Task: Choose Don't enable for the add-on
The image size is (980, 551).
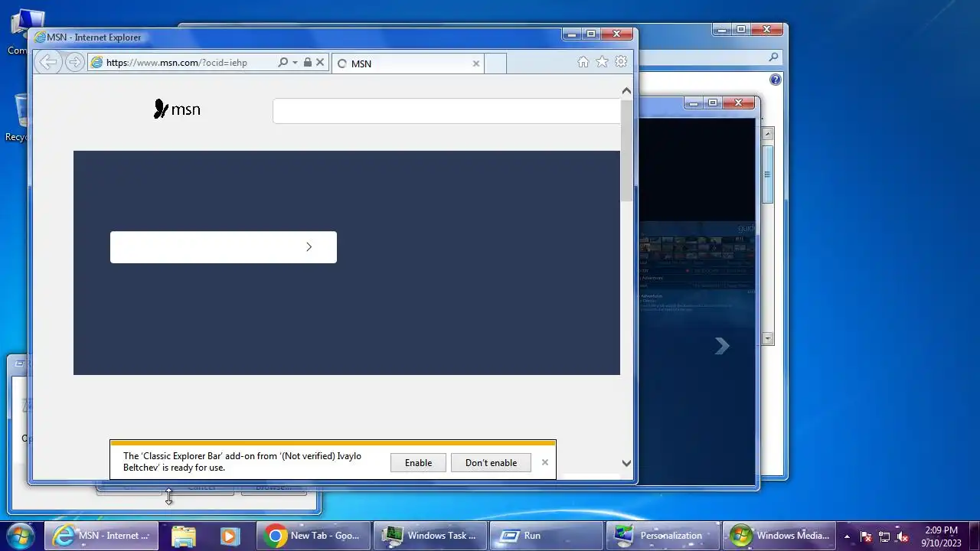Action: pyautogui.click(x=491, y=462)
